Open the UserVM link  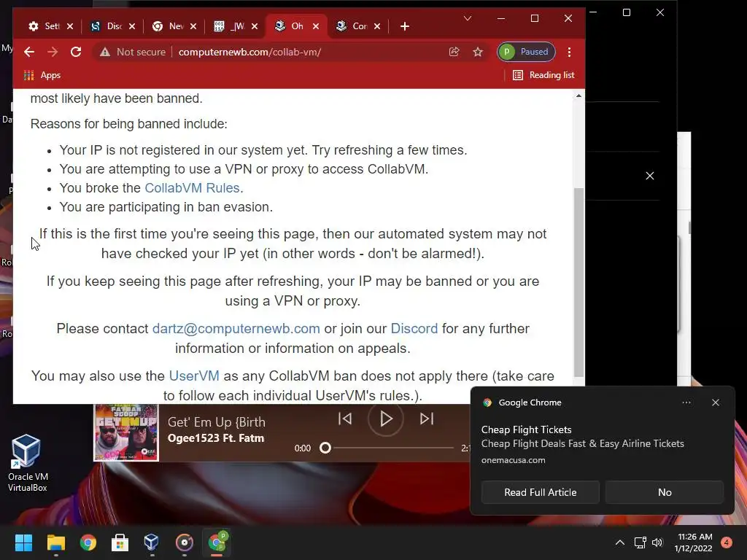tap(194, 376)
